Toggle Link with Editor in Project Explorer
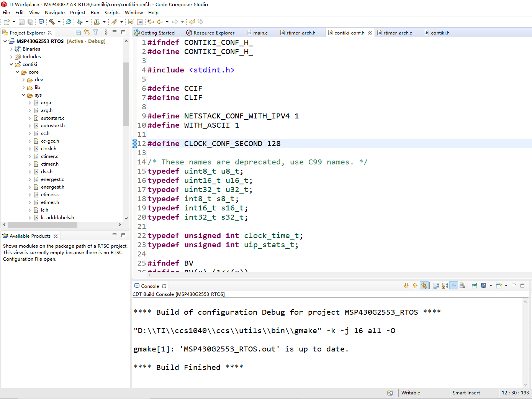 tap(87, 33)
